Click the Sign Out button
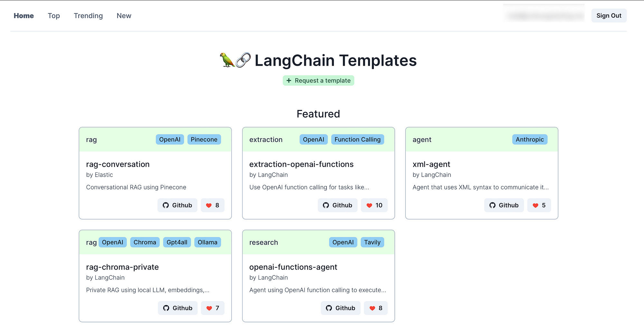Image resolution: width=644 pixels, height=333 pixels. 609,15
